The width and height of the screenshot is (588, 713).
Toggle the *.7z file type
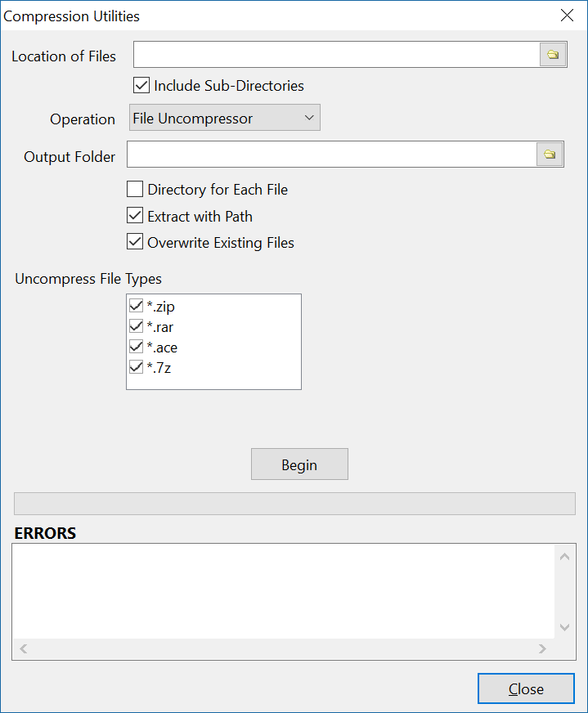pos(136,367)
